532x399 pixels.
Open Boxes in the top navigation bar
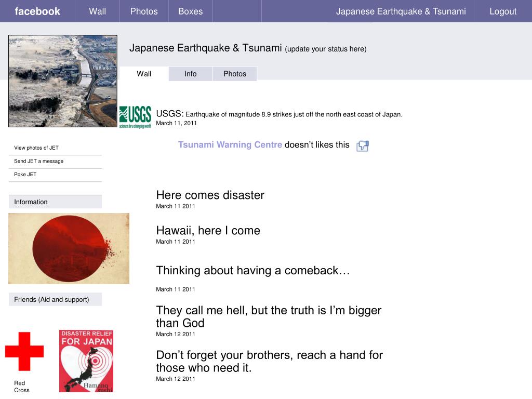click(190, 11)
